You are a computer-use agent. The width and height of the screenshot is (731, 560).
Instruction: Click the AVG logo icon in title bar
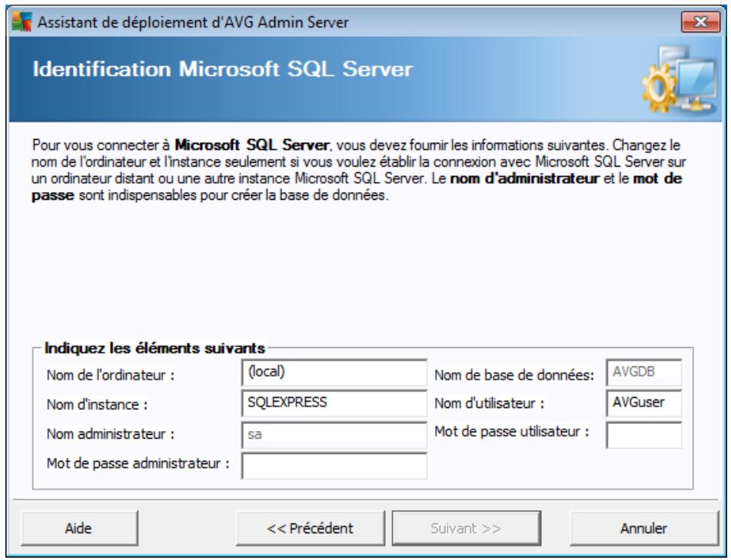tap(22, 22)
